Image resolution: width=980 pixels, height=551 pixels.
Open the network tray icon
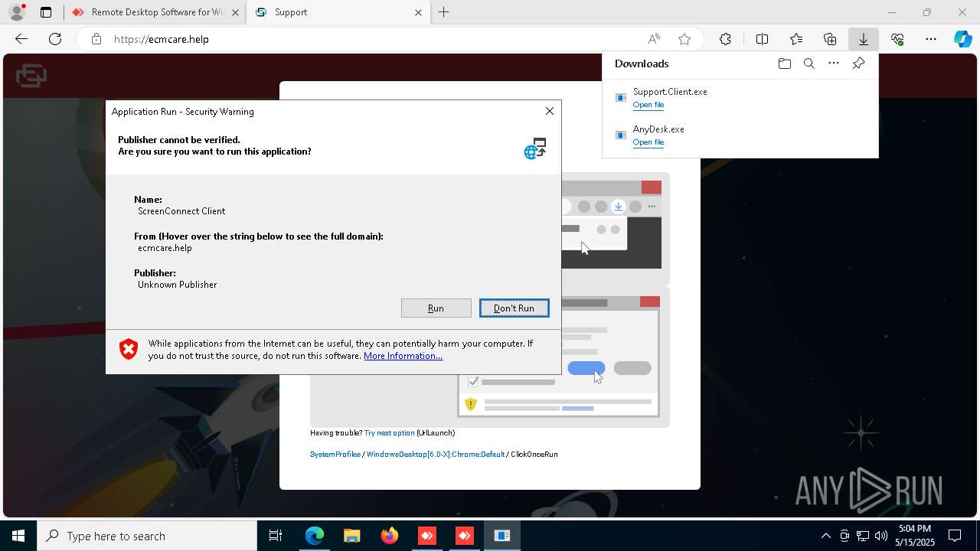[x=862, y=536]
